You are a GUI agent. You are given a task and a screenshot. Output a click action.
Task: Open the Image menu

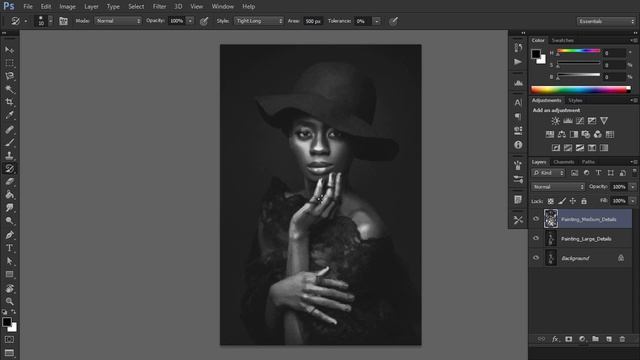click(x=67, y=7)
